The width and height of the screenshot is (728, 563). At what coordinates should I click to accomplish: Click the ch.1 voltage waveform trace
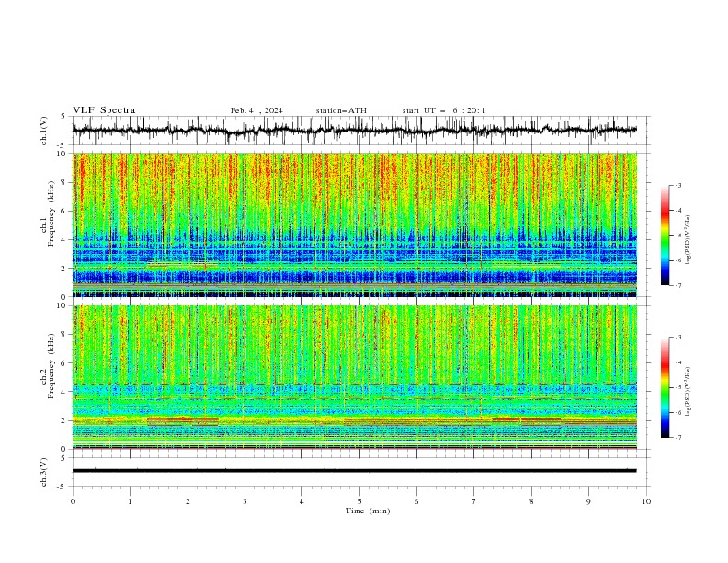coord(355,131)
